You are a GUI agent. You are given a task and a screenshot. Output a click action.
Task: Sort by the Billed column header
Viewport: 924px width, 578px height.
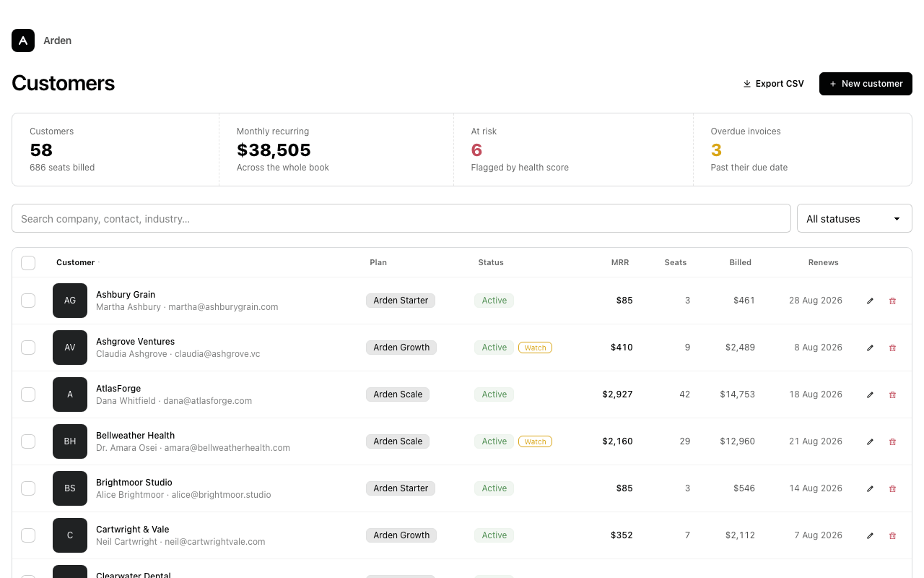[741, 262]
